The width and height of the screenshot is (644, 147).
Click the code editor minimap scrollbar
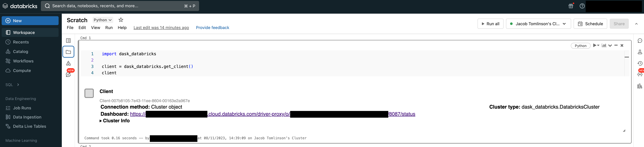[x=627, y=63]
